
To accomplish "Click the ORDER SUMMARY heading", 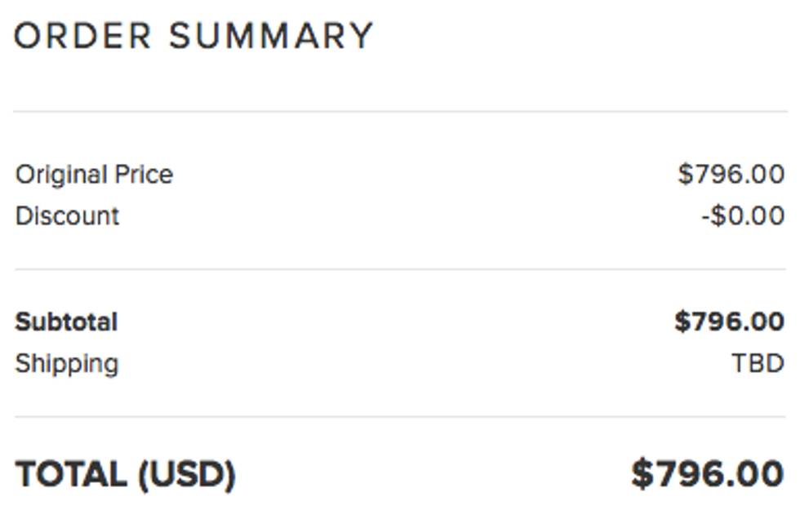I will 193,37.
